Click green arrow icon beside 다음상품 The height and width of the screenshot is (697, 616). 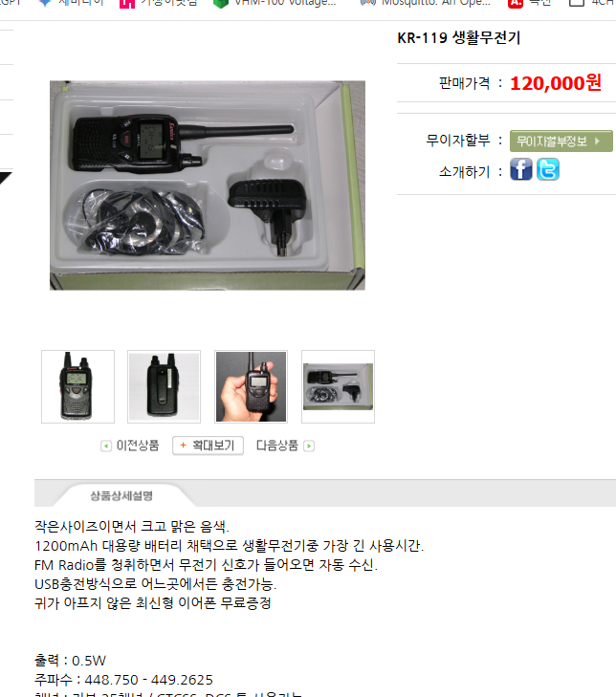coord(309,446)
